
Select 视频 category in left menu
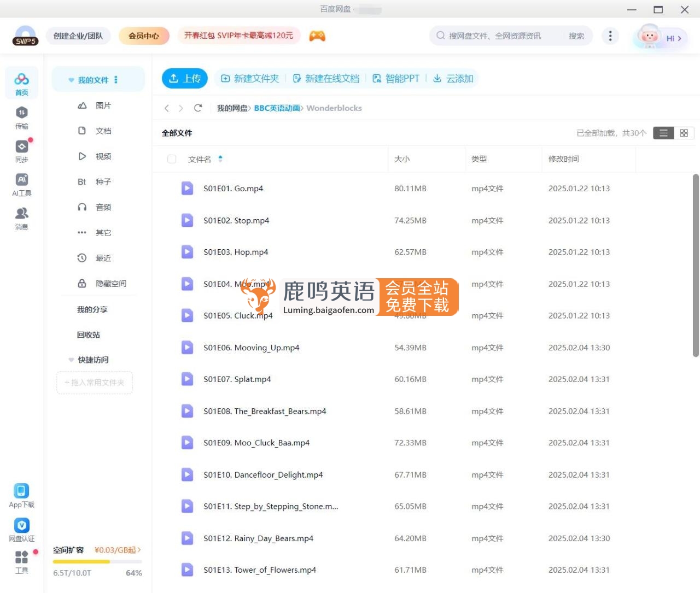pos(103,156)
